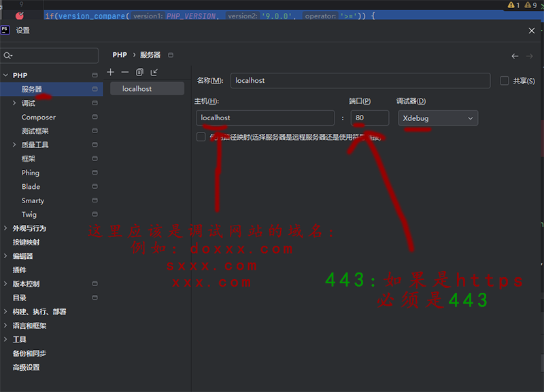544x392 pixels.
Task: Click the add server plus icon
Action: click(x=111, y=72)
